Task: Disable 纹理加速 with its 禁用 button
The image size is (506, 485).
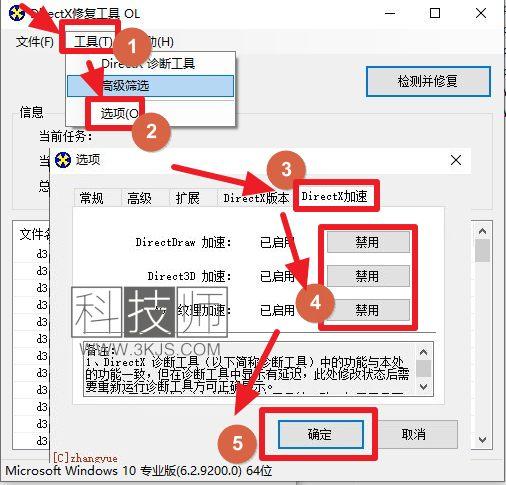Action: click(x=368, y=310)
